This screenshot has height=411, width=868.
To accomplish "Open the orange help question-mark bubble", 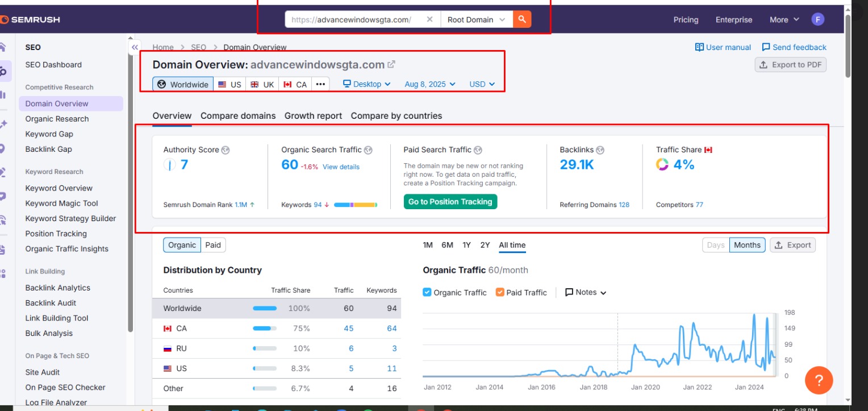I will pyautogui.click(x=819, y=380).
